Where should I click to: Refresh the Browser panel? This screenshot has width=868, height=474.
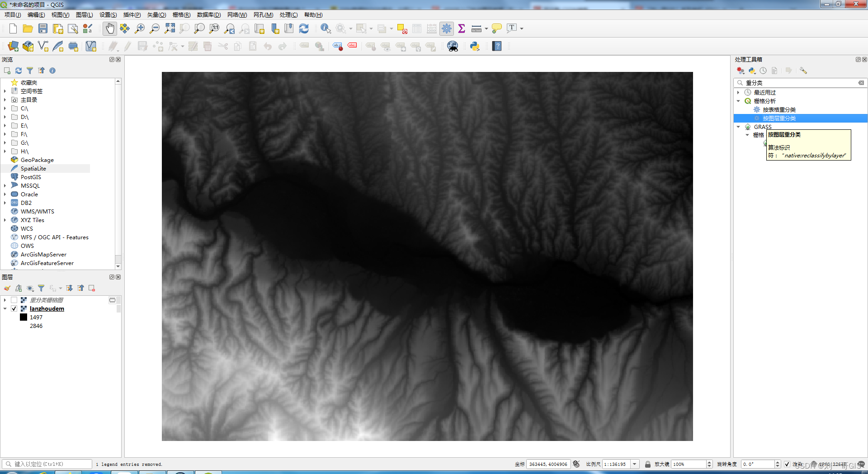[19, 71]
